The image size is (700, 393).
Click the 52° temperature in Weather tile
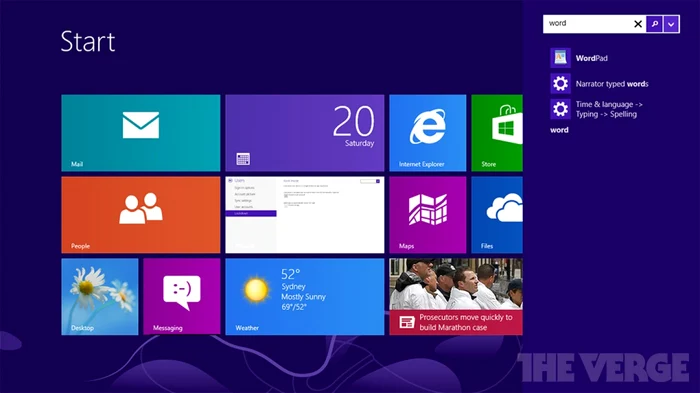(291, 274)
